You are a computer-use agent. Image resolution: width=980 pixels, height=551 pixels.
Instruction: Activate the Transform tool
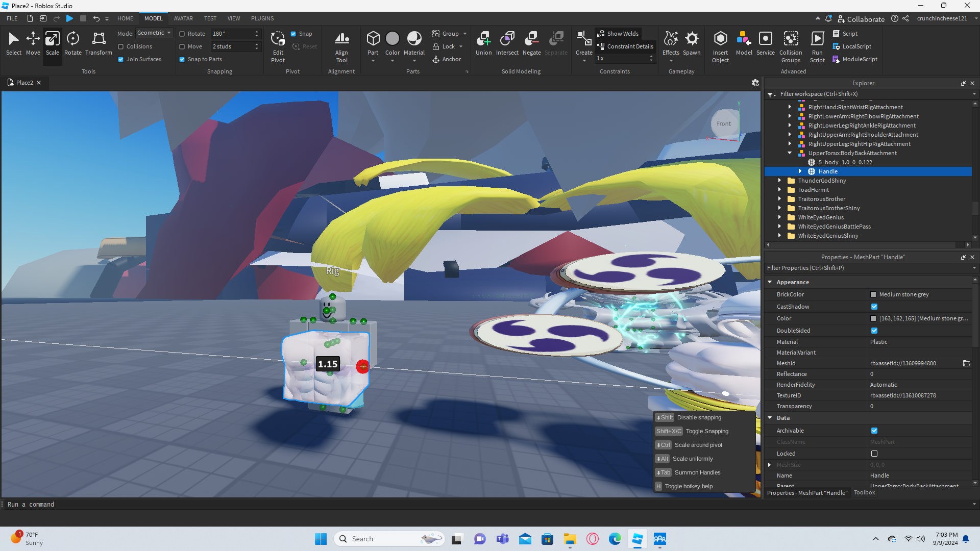pyautogui.click(x=99, y=43)
